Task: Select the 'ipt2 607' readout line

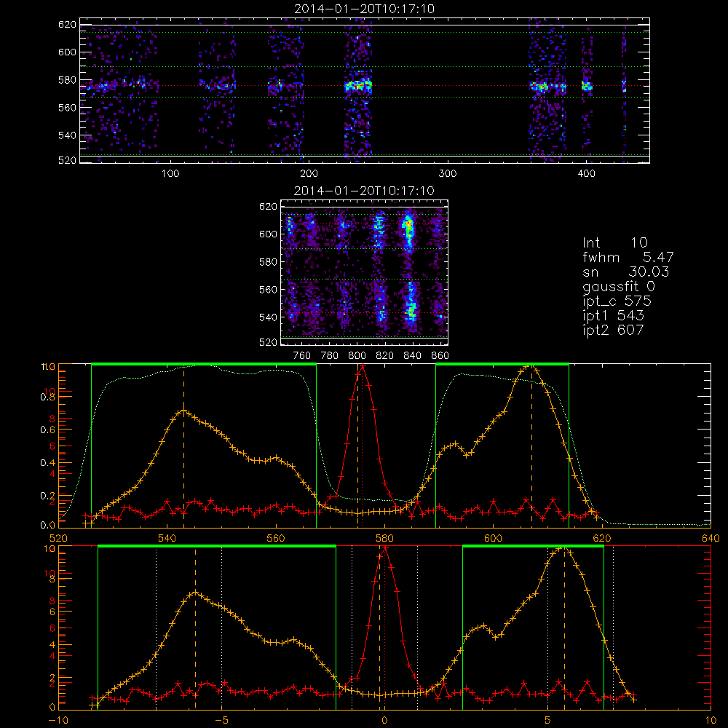Action: tap(613, 330)
